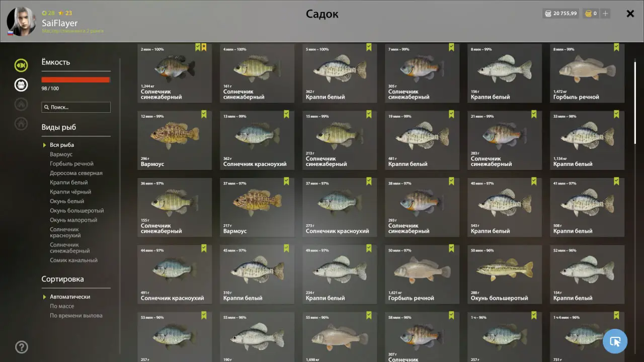Screen dimensions: 644x362
Task: Open the fish keepnet icon in sidebar
Action: pos(21,65)
